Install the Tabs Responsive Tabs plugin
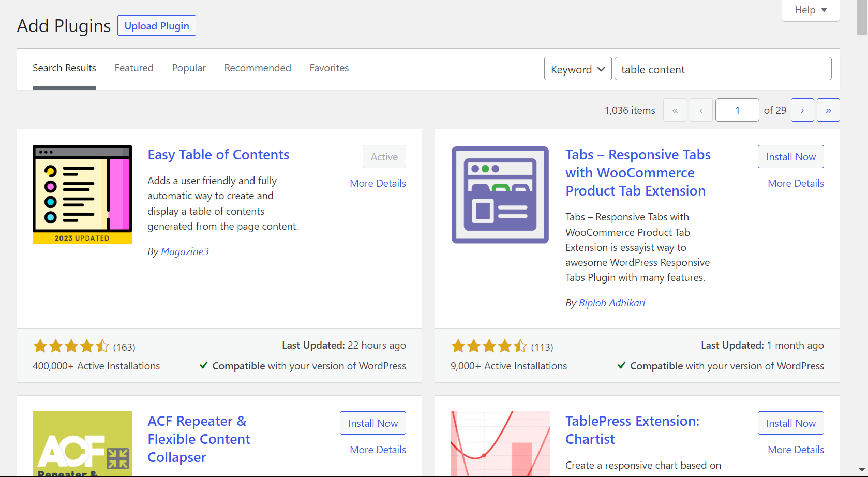 (791, 157)
